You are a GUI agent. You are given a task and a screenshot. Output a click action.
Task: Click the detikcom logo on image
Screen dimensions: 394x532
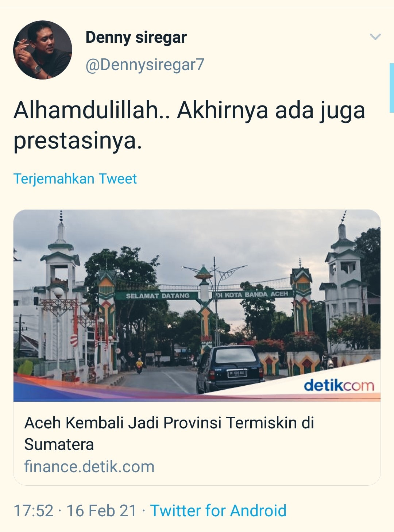coord(339,385)
